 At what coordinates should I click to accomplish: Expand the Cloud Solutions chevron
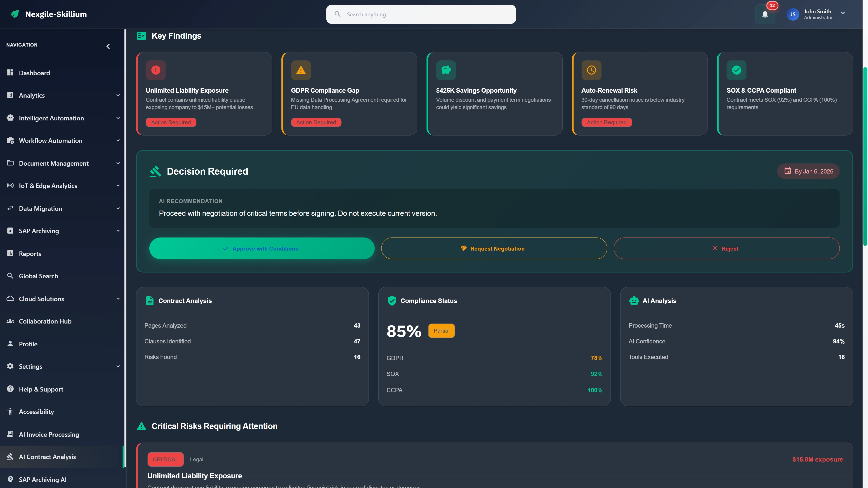coord(118,299)
